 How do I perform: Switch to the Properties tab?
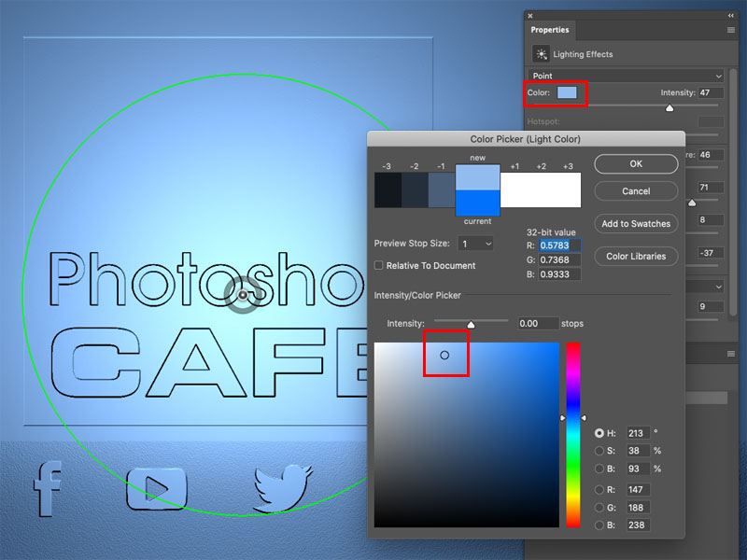point(550,30)
